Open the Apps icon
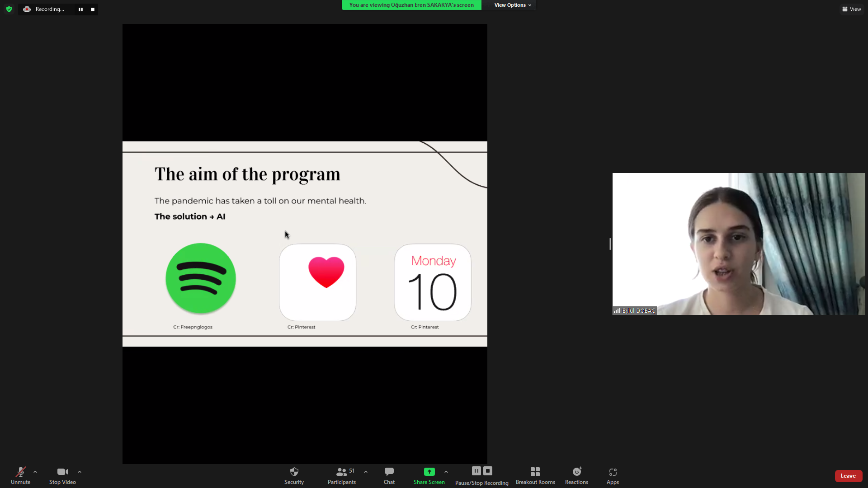Screen dimensions: 868x488 click(613, 472)
